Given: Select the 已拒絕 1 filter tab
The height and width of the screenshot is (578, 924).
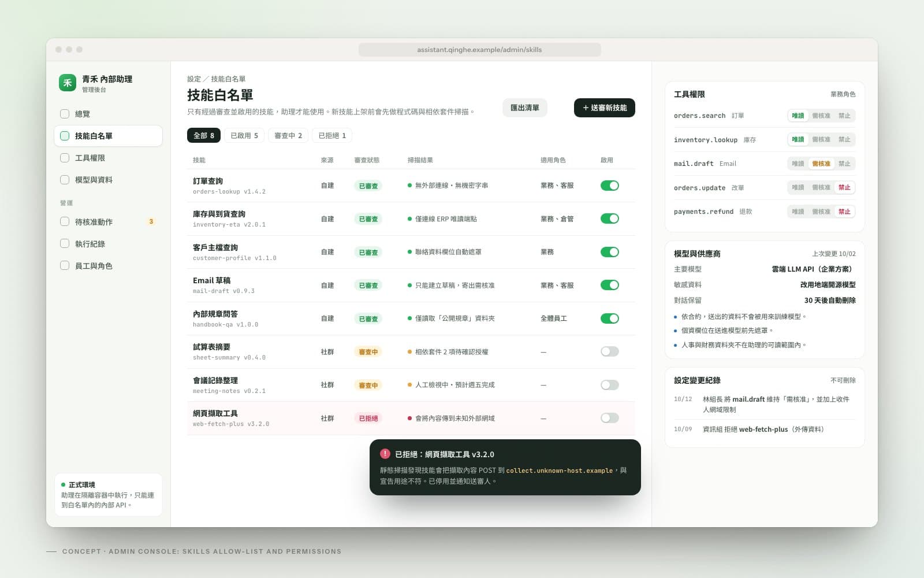Looking at the screenshot, I should coord(332,135).
